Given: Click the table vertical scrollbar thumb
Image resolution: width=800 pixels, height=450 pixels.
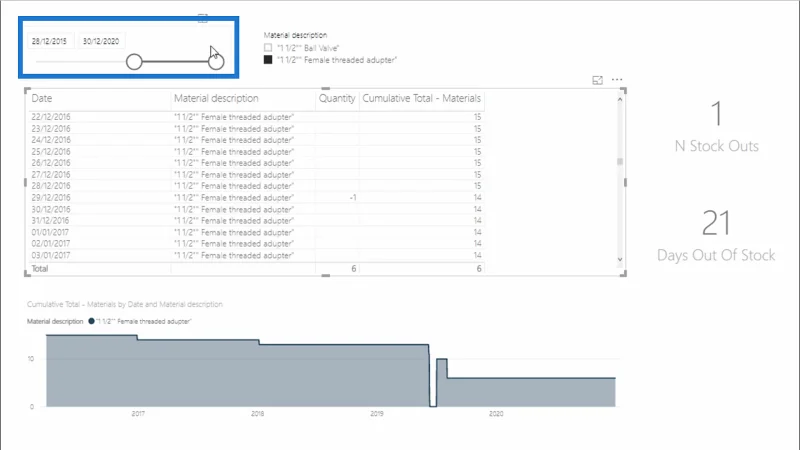Looking at the screenshot, I should [620, 162].
